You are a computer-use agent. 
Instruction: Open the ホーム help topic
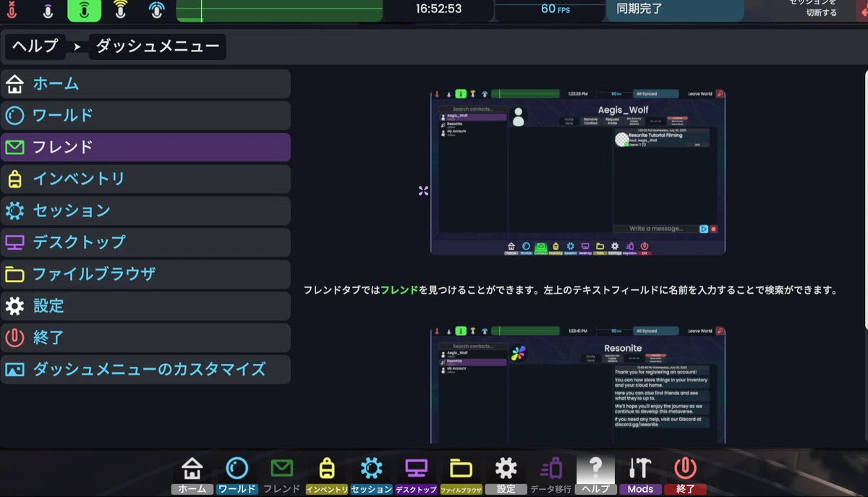tap(145, 84)
